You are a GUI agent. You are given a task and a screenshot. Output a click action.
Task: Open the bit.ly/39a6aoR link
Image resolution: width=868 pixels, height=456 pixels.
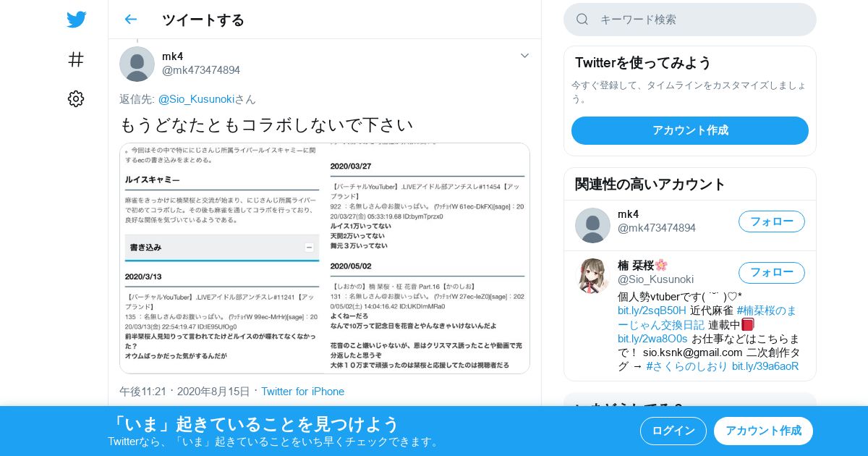click(x=765, y=366)
